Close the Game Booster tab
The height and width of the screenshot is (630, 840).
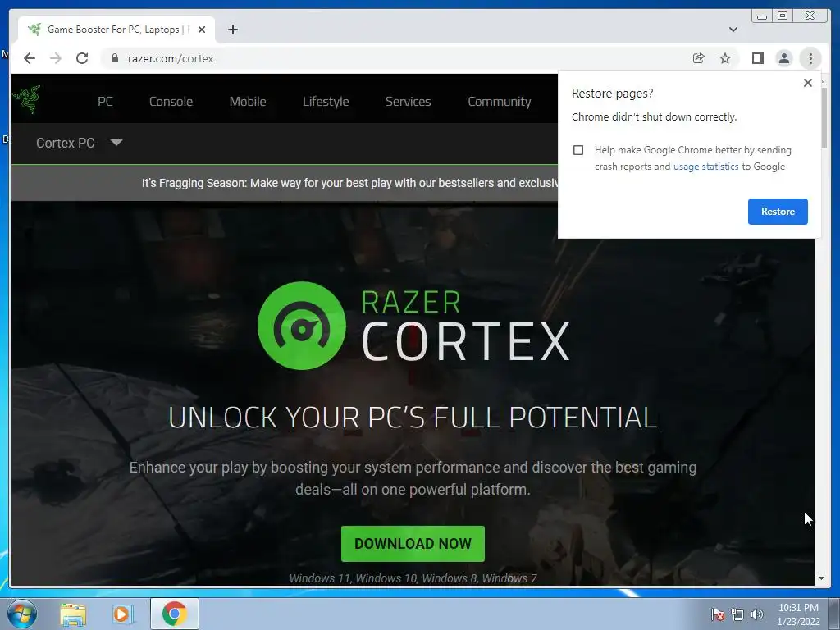coord(202,30)
